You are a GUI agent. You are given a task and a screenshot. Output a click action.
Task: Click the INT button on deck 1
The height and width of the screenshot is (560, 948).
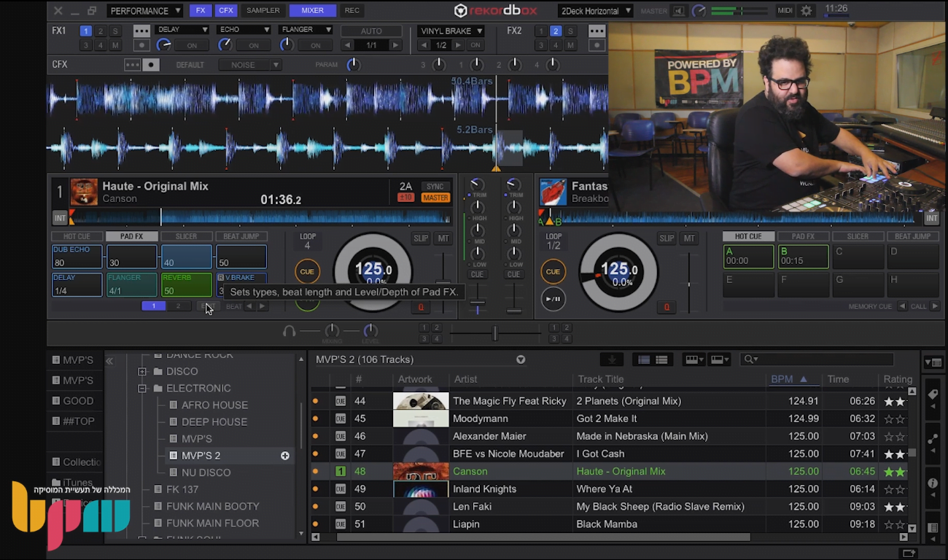[x=60, y=218]
